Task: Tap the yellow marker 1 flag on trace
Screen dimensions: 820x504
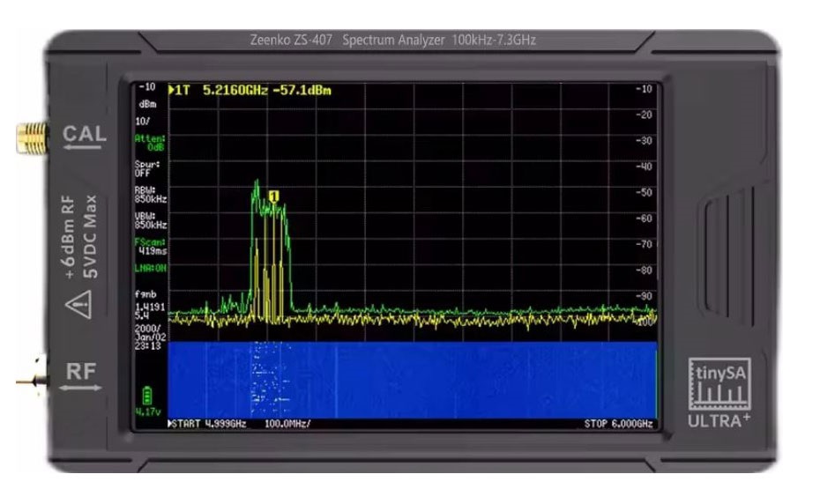Action: click(x=274, y=196)
